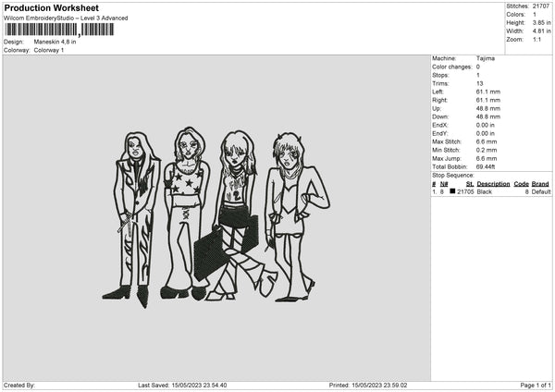Click the design name Maneskin 4,8 in

click(x=55, y=42)
